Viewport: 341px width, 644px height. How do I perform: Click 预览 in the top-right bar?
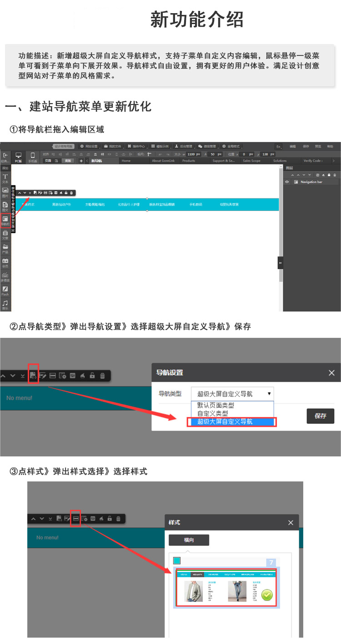(x=318, y=147)
